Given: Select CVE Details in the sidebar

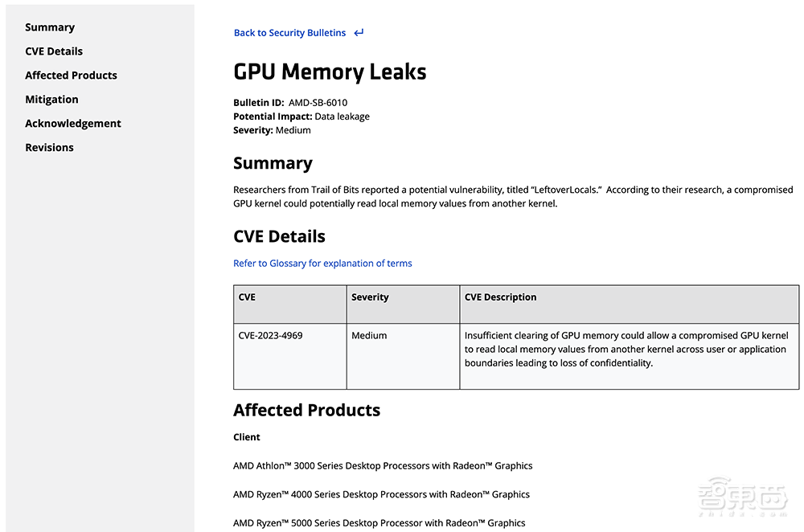Looking at the screenshot, I should pyautogui.click(x=54, y=51).
